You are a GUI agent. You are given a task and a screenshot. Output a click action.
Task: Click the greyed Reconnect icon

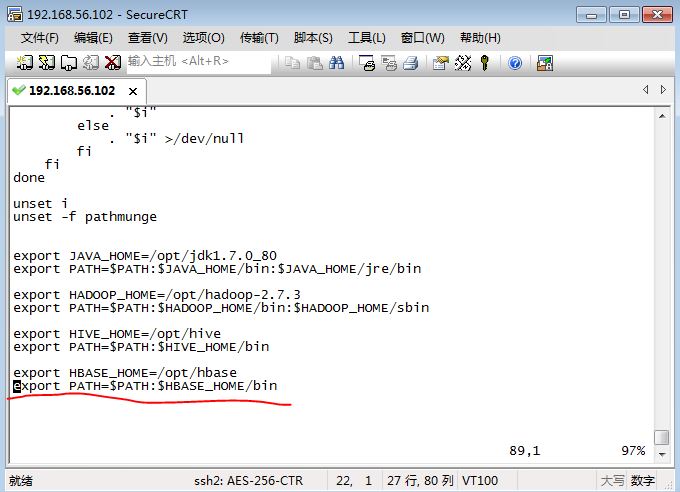click(x=91, y=63)
